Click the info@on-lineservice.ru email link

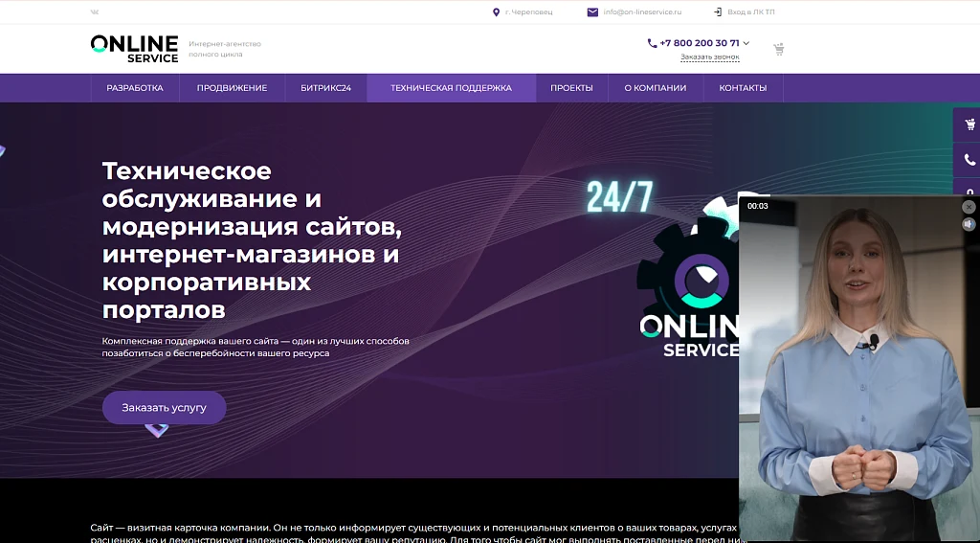click(642, 11)
